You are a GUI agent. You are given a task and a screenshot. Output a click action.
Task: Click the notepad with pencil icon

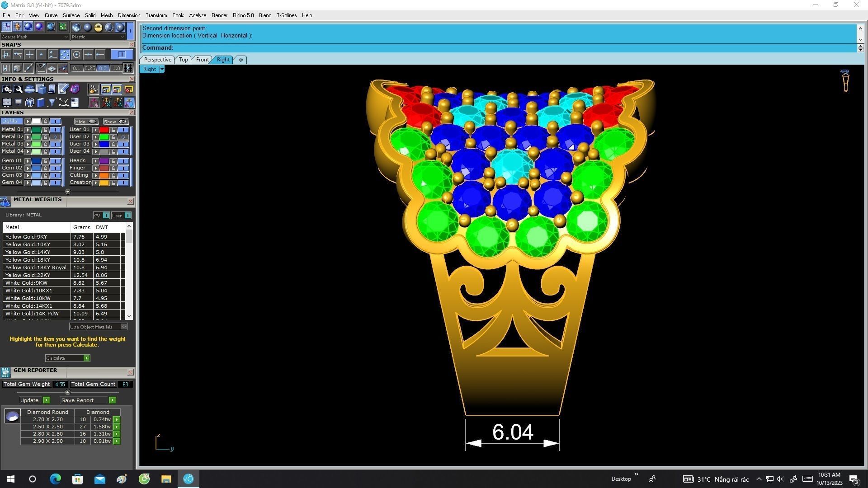click(63, 89)
